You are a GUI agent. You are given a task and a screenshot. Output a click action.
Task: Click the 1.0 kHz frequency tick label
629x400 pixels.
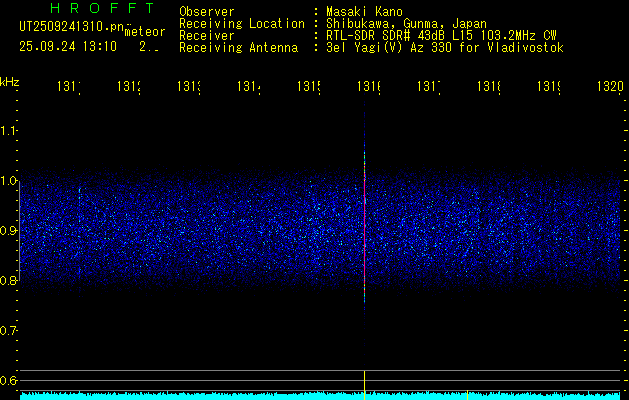pyautogui.click(x=9, y=181)
